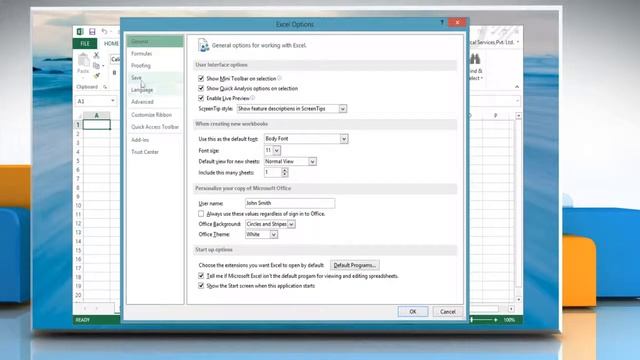Viewport: 640px width, 360px height.
Task: Click the Excel logo icon in title bar
Action: [80, 32]
